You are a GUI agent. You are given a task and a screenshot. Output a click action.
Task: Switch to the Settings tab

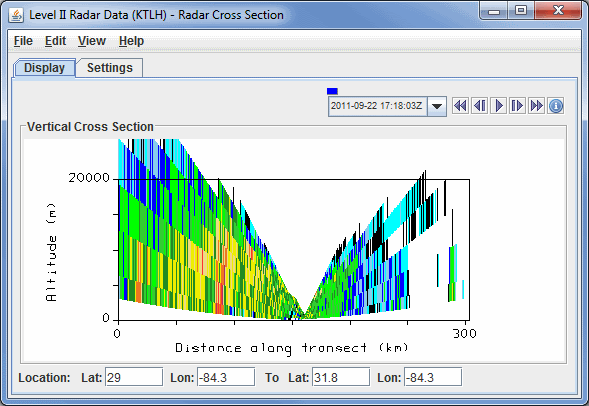point(110,68)
